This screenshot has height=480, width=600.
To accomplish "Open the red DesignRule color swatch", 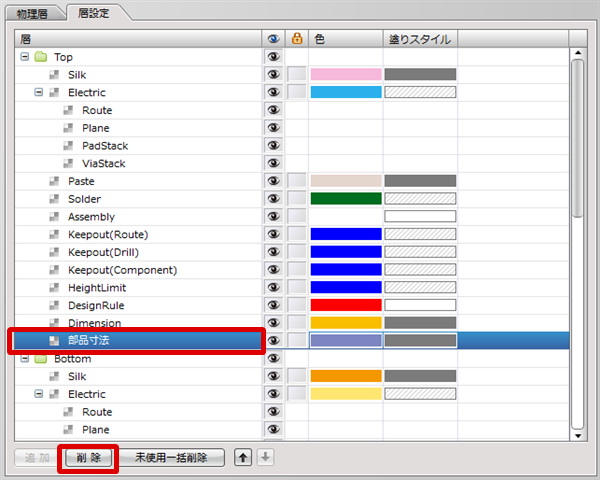I will point(346,305).
